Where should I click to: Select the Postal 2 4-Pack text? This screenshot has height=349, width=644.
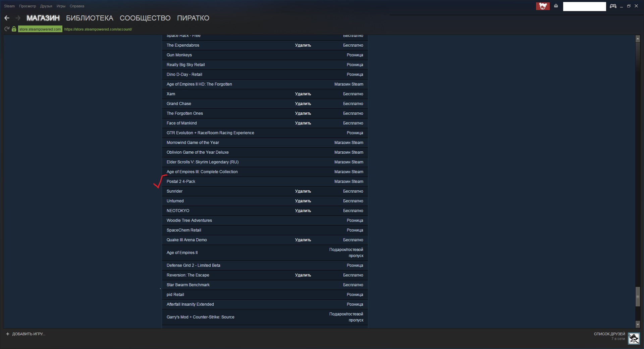pyautogui.click(x=181, y=182)
